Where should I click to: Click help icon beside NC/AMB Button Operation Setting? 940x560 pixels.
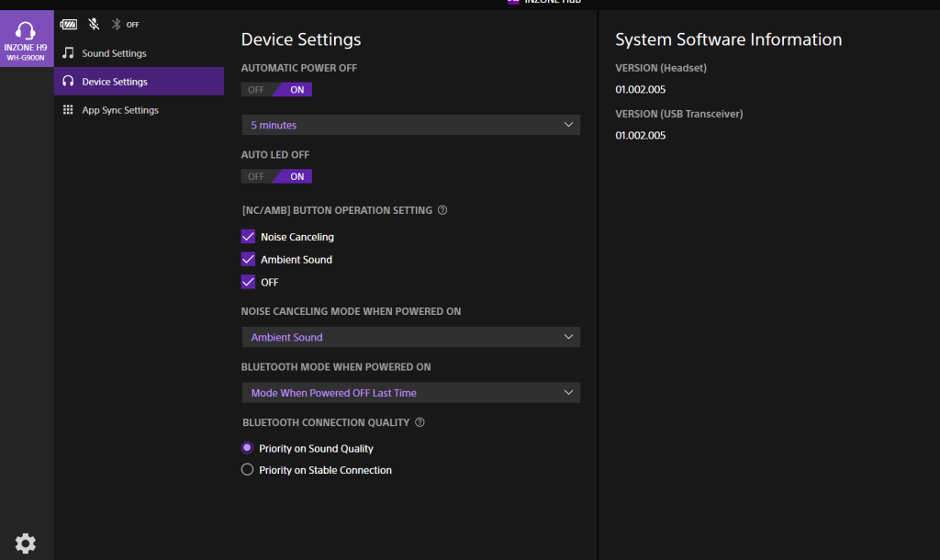442,210
